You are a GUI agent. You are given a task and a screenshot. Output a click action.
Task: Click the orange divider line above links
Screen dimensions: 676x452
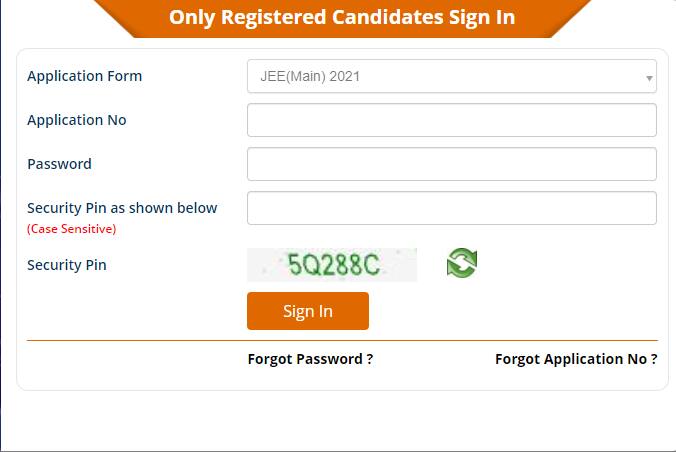pyautogui.click(x=342, y=340)
